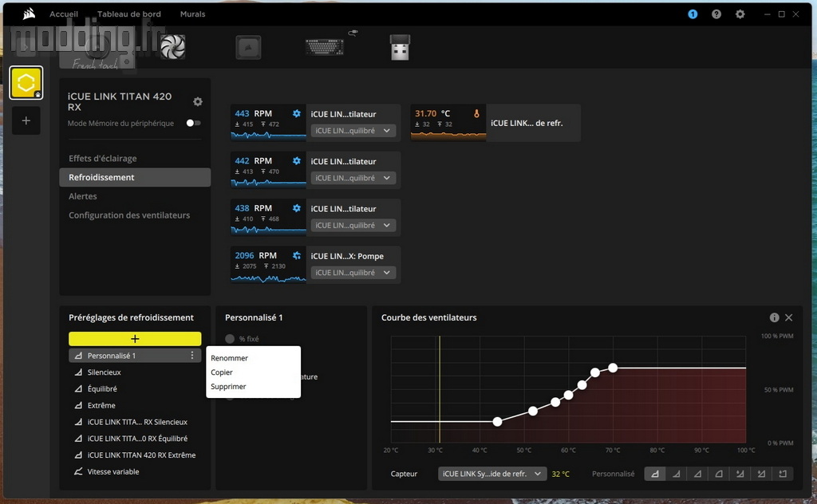Open the notifications icon showing 1
The image size is (817, 504).
[x=693, y=14]
